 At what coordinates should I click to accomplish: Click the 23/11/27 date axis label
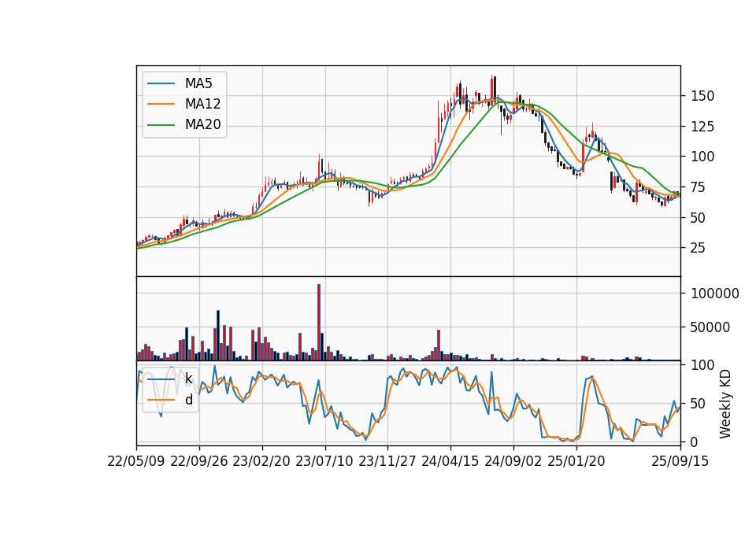pos(387,461)
